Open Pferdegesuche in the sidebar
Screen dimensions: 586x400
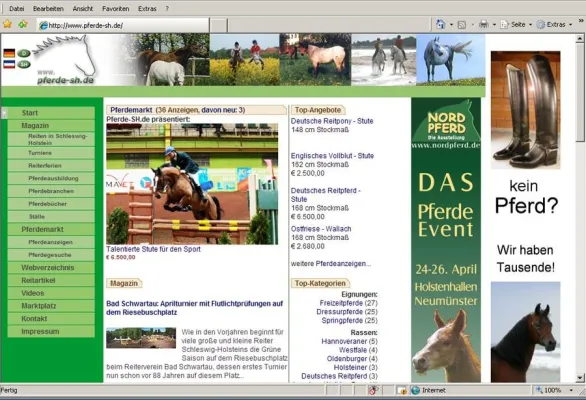click(x=51, y=255)
